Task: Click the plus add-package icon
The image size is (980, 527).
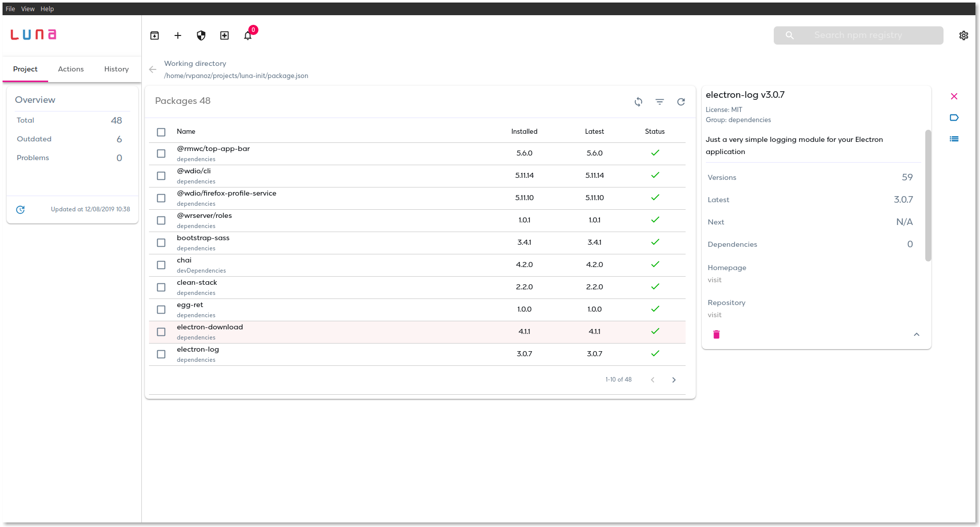Action: click(x=178, y=35)
